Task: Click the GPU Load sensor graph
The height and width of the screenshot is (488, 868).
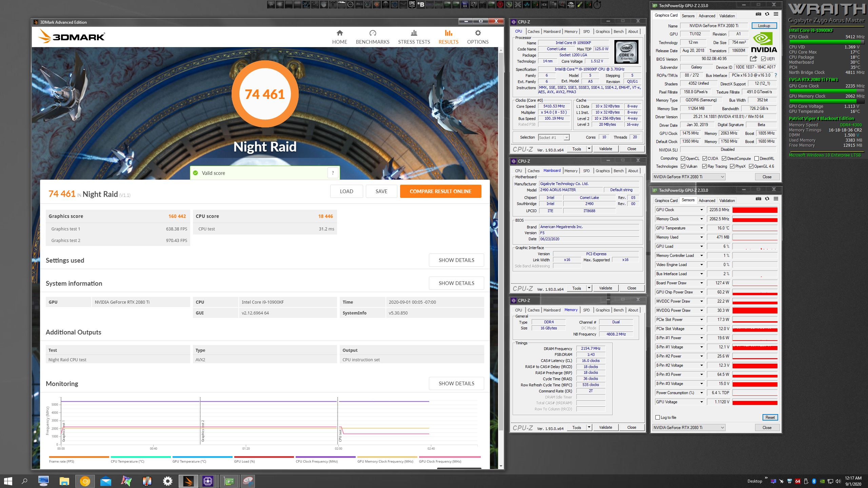Action: tap(755, 246)
